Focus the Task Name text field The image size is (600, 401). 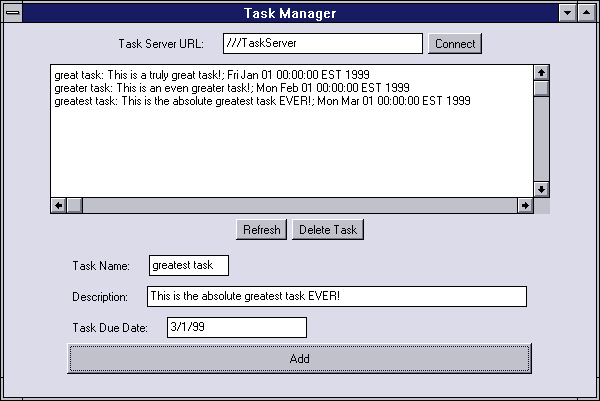pyautogui.click(x=188, y=265)
